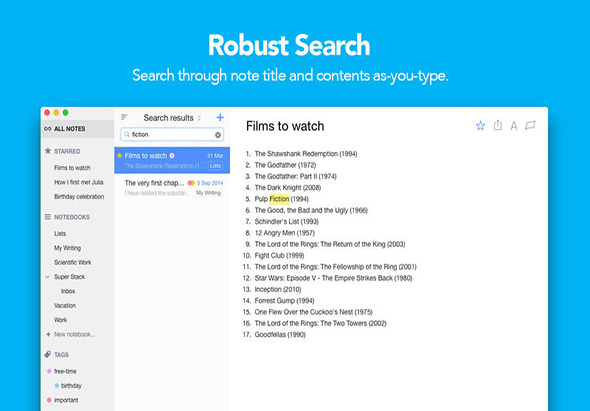
Task: Select the Vacation notebook
Action: pyautogui.click(x=65, y=306)
